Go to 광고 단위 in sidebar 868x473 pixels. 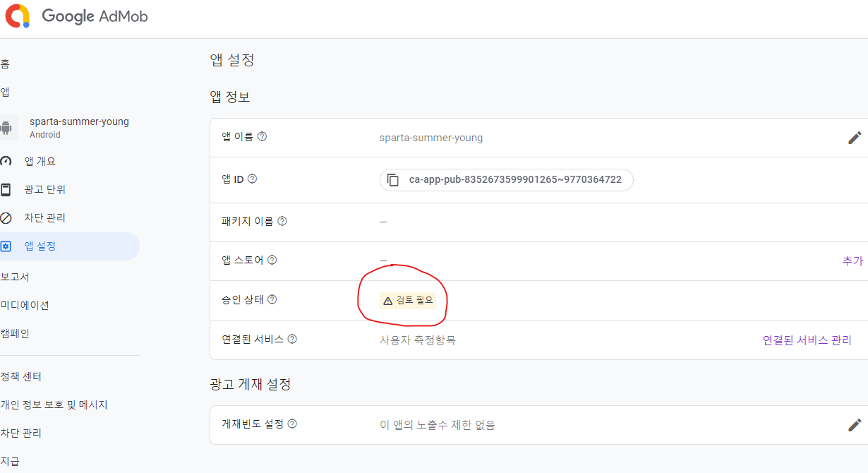pyautogui.click(x=45, y=189)
